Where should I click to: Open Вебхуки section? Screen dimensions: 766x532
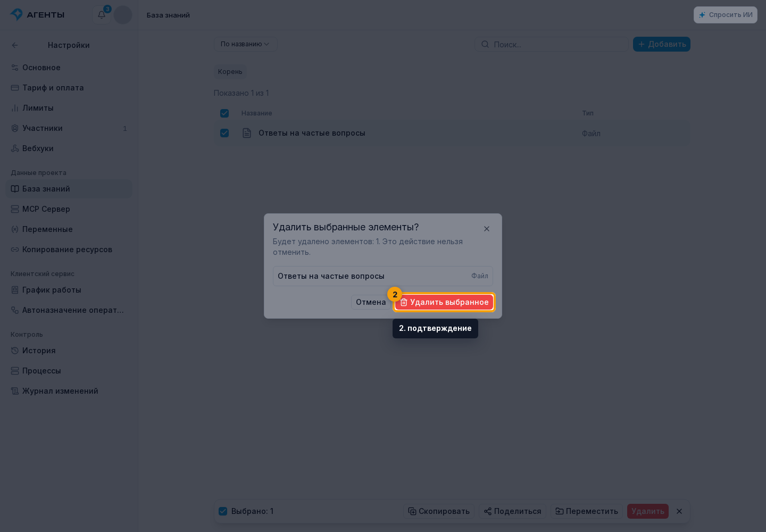(69, 148)
